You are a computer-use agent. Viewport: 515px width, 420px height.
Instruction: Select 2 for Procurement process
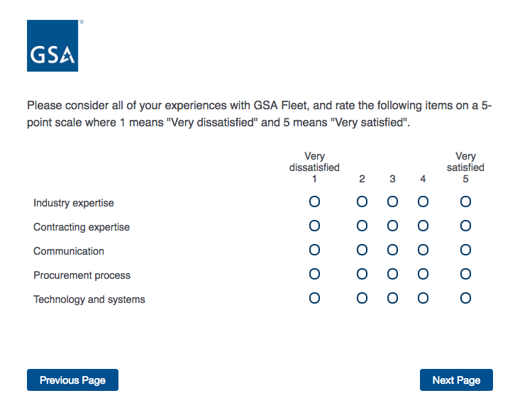tap(362, 275)
